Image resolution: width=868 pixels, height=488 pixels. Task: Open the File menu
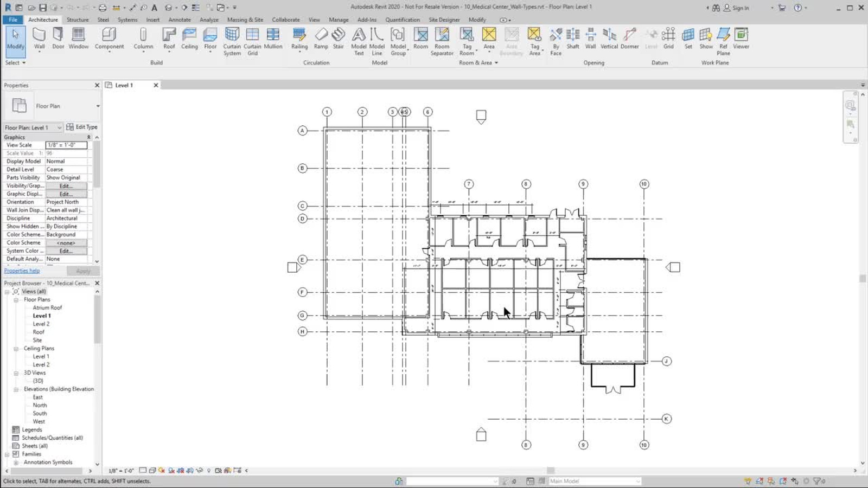(13, 20)
